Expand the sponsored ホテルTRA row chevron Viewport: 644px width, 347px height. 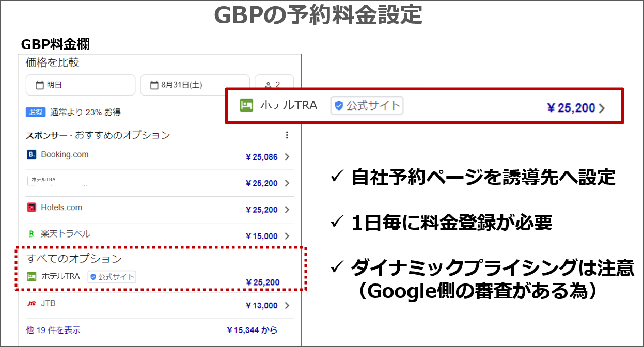coord(287,183)
